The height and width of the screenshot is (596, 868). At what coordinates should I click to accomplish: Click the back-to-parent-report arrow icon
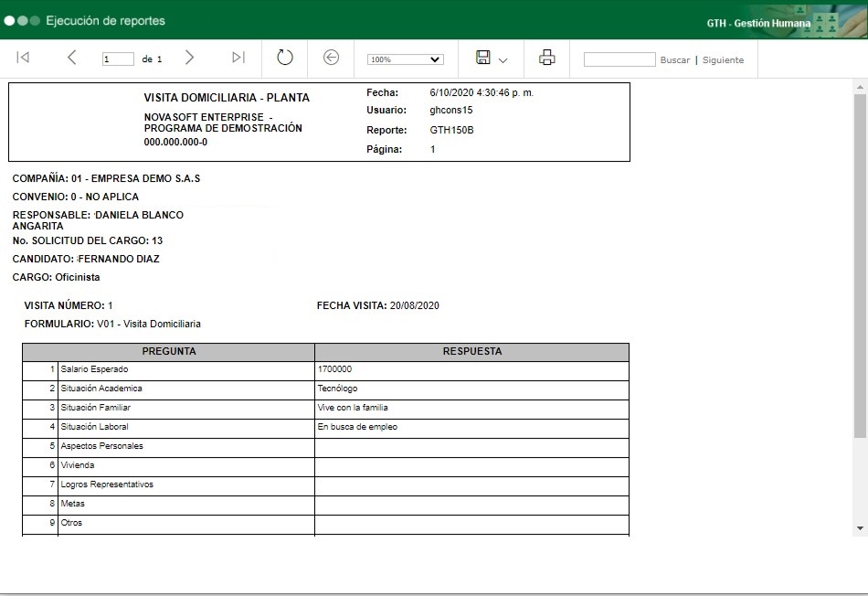[332, 58]
